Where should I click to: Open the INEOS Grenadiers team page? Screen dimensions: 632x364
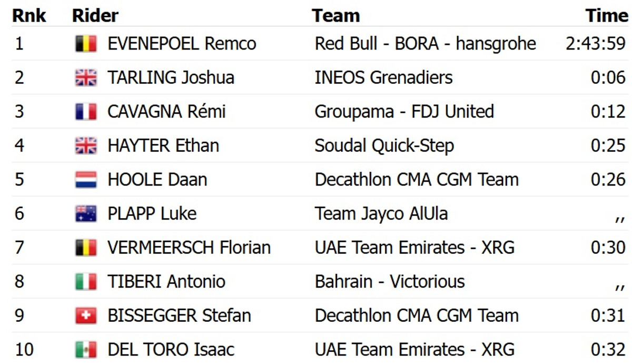(383, 78)
